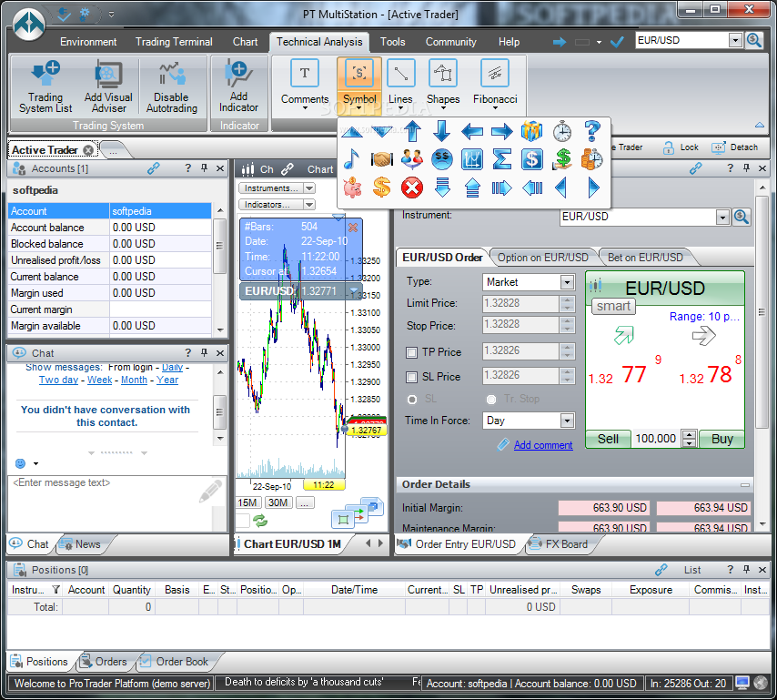
Task: Switch to Order Book tab
Action: click(181, 662)
